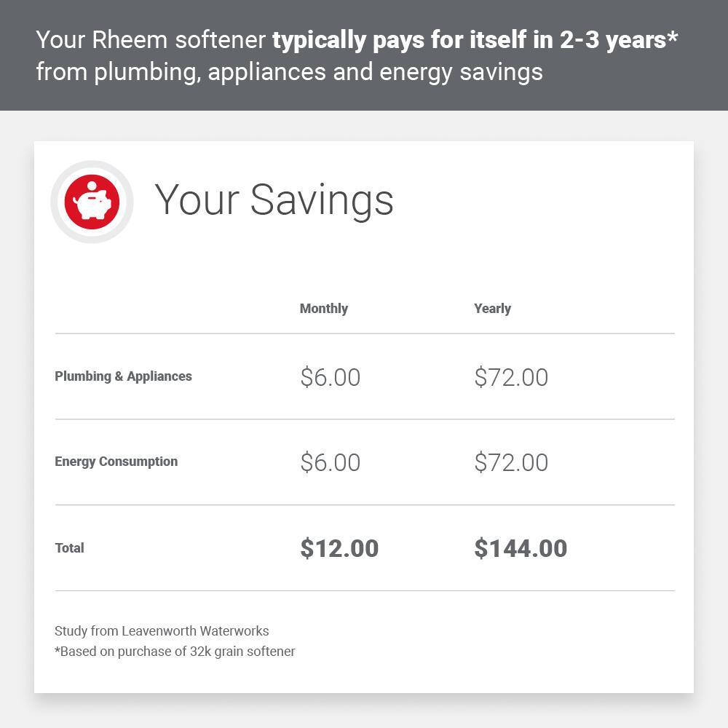Screen dimensions: 728x728
Task: Click the total monthly $12.00 figure
Action: pos(339,548)
